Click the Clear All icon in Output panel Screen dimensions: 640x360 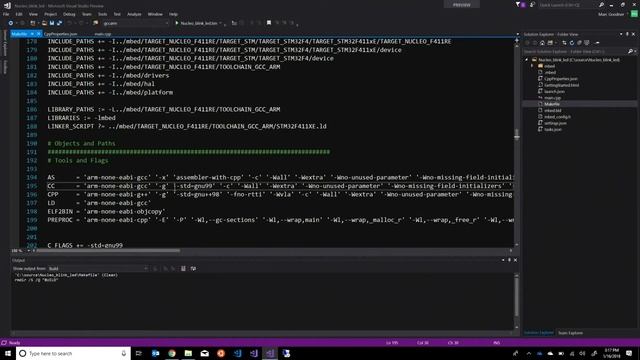click(x=183, y=269)
